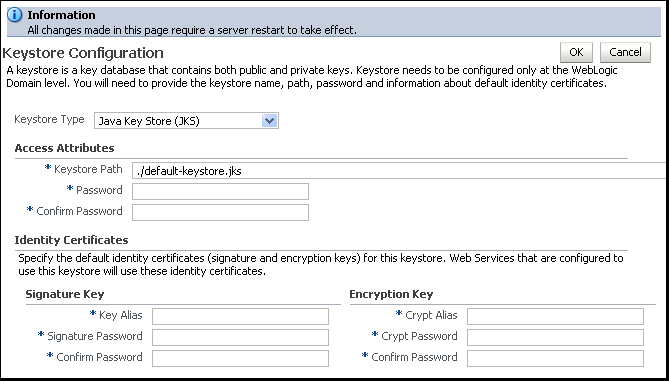Image resolution: width=669 pixels, height=381 pixels.
Task: Click the Keystore Configuration heading
Action: coord(83,53)
